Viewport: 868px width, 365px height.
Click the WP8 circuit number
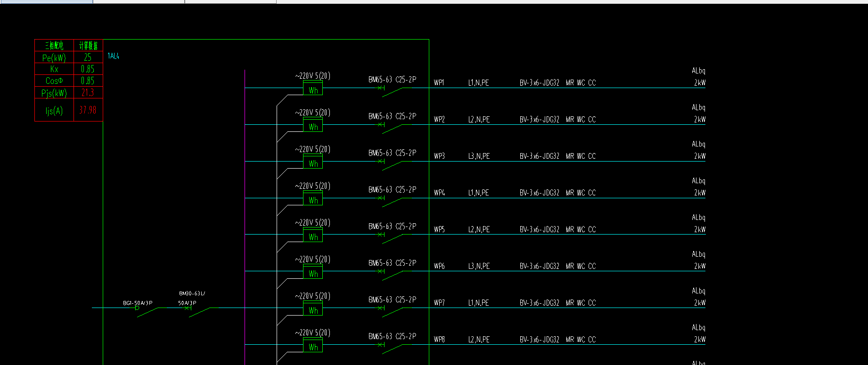439,339
